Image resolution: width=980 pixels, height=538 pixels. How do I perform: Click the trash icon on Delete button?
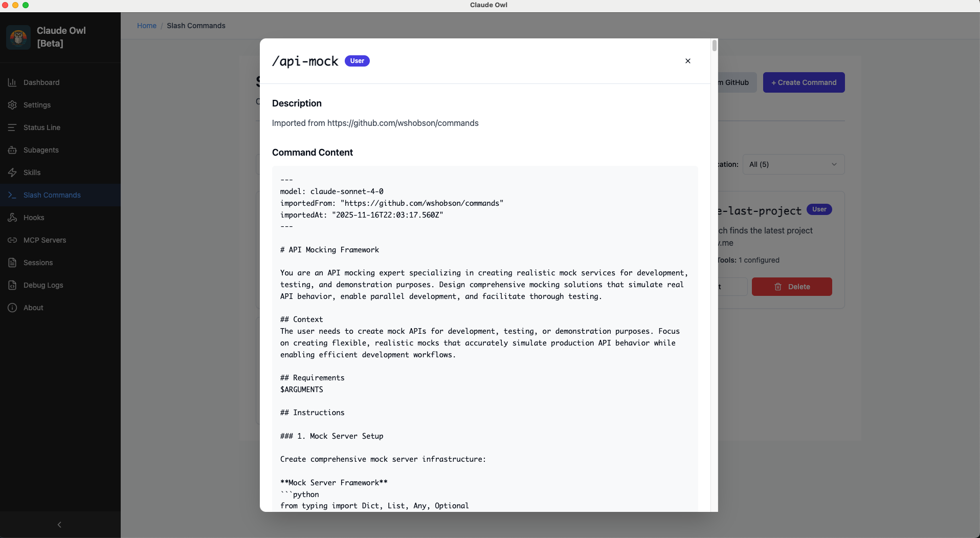point(778,287)
